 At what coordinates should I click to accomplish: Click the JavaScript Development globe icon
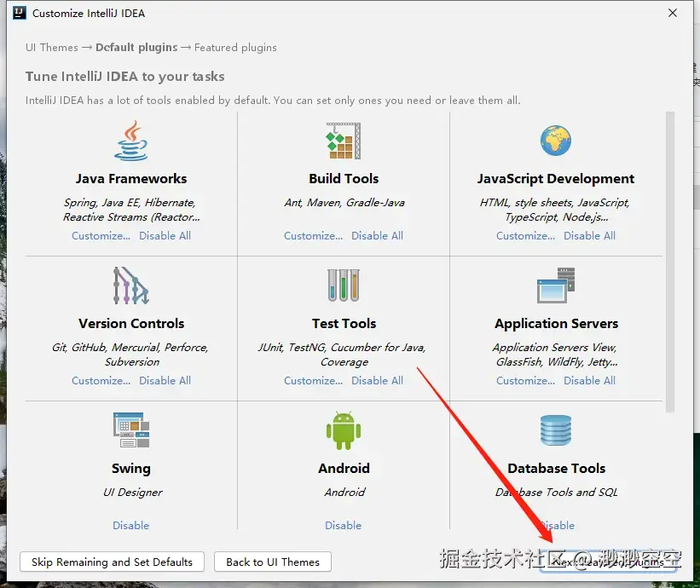tap(555, 141)
